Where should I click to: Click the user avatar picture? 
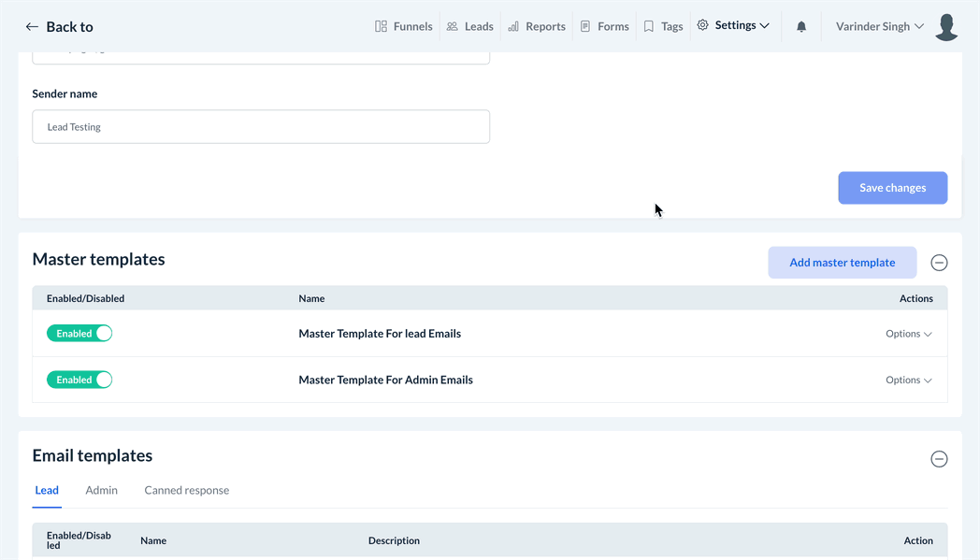click(x=946, y=27)
